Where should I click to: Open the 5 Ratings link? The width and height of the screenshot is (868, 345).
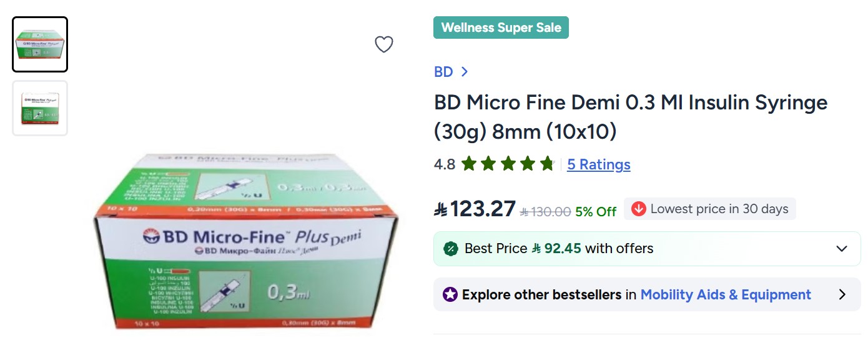599,164
